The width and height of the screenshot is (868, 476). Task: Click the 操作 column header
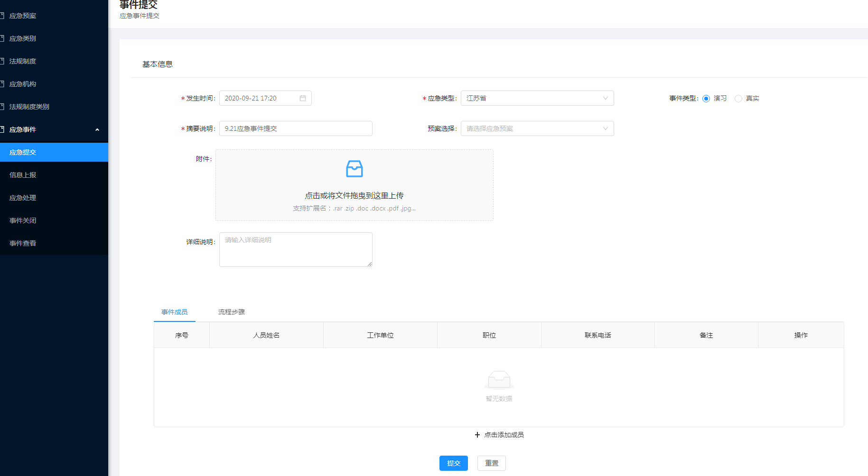801,335
